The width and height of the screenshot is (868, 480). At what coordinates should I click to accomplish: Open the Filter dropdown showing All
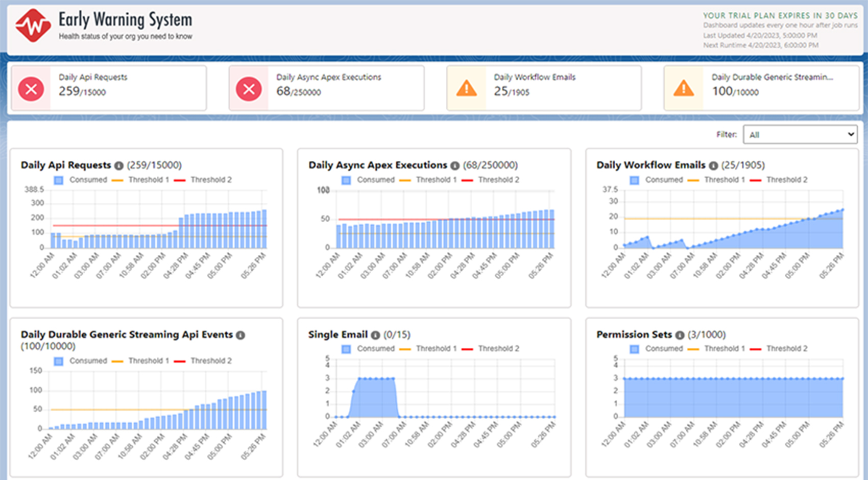coord(800,134)
